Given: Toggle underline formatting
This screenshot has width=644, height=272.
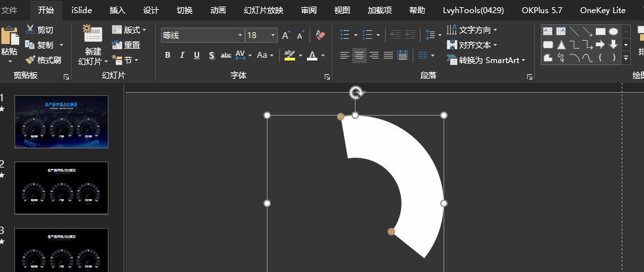Looking at the screenshot, I should [196, 55].
